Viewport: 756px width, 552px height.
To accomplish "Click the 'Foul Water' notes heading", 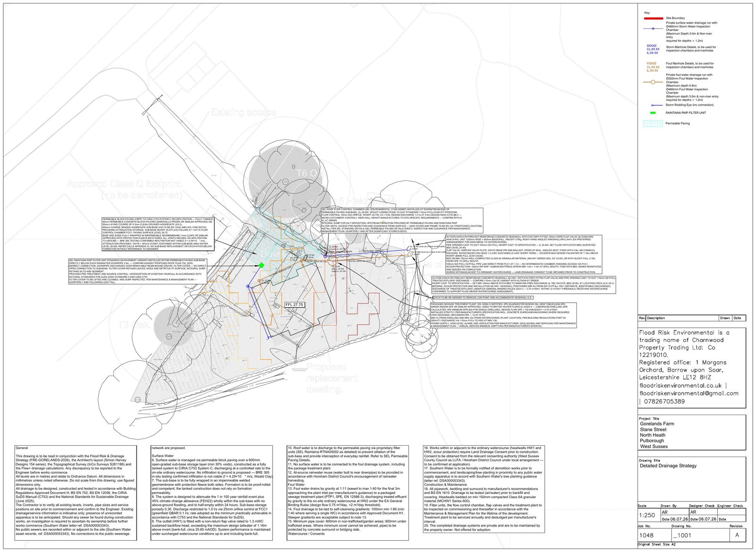I will 296,484.
